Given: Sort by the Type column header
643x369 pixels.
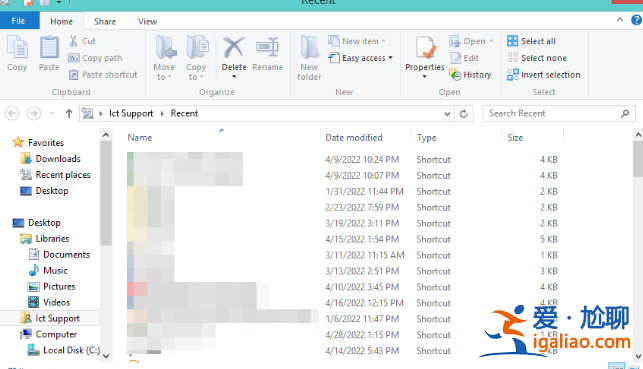Looking at the screenshot, I should click(x=426, y=137).
